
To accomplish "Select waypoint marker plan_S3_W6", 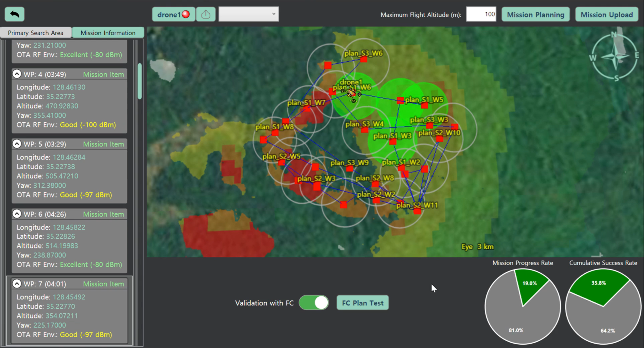I will [x=364, y=59].
